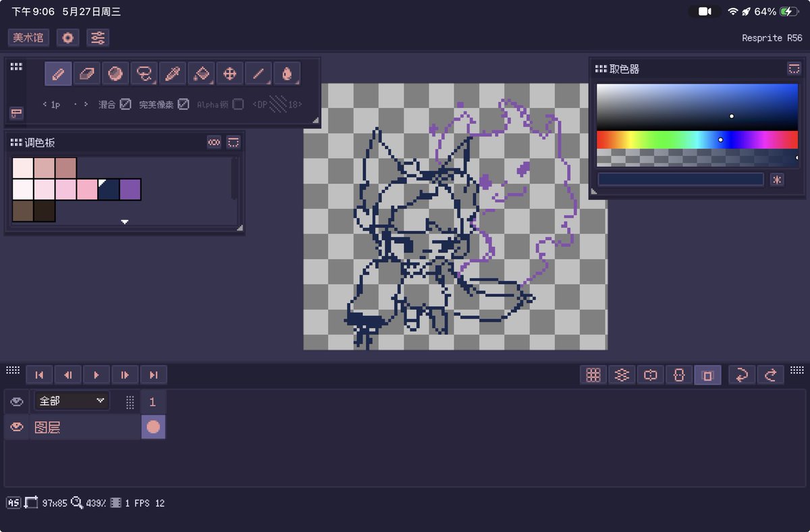Select the Blur droplet tool
Viewport: 810px width, 532px height.
pos(287,74)
